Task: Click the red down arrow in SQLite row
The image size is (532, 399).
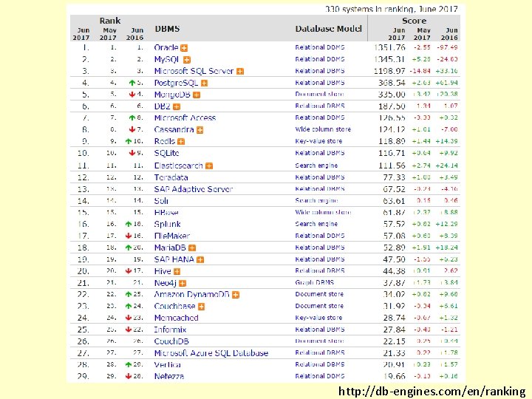Action: click(132, 153)
